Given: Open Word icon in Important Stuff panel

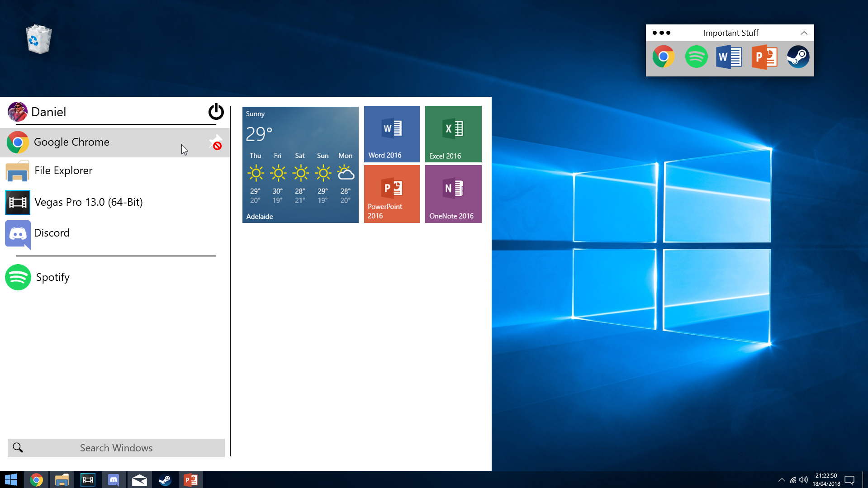Looking at the screenshot, I should point(729,57).
